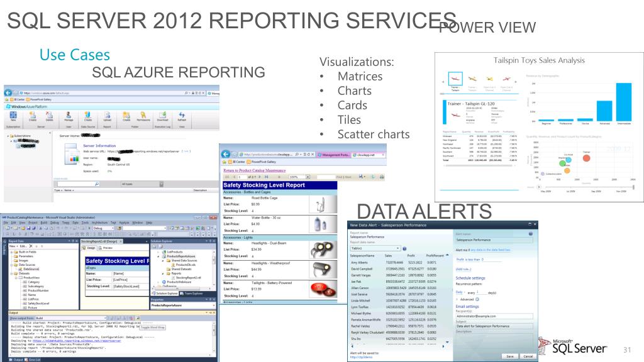Image resolution: width=644 pixels, height=362 pixels.
Task: Click Upload report icon in Azure ribbon
Action: 107,116
